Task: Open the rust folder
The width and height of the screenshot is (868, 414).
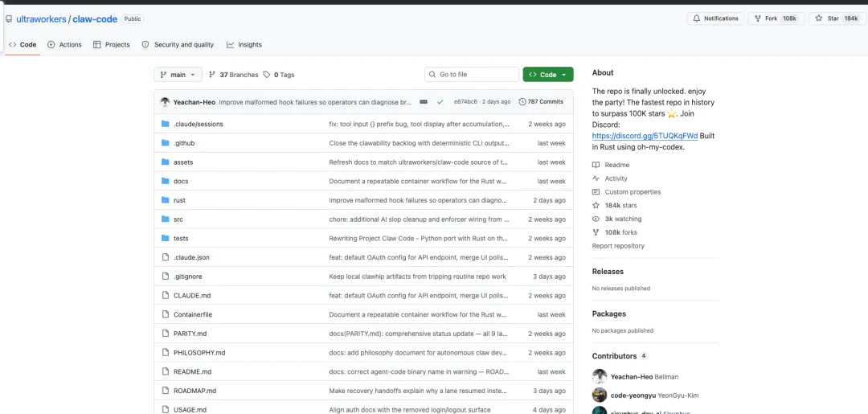Action: point(179,200)
